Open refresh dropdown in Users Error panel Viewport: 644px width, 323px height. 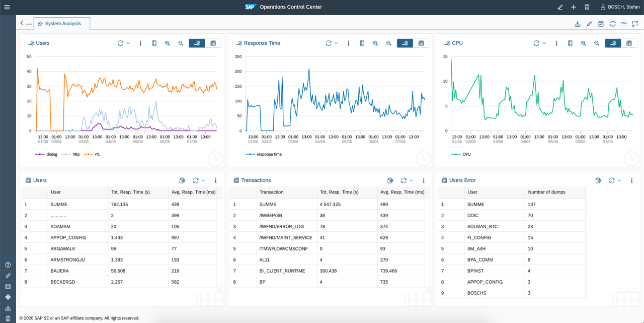[x=619, y=180]
